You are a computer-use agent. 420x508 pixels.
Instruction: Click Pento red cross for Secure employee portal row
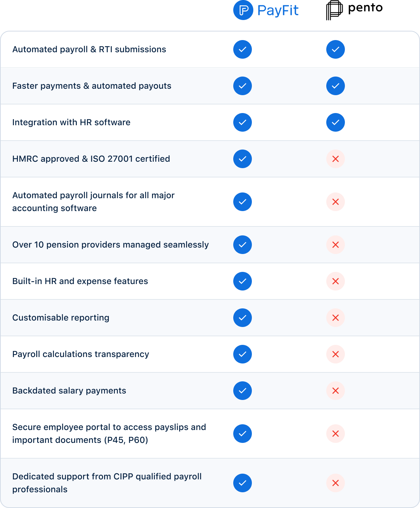pos(336,434)
